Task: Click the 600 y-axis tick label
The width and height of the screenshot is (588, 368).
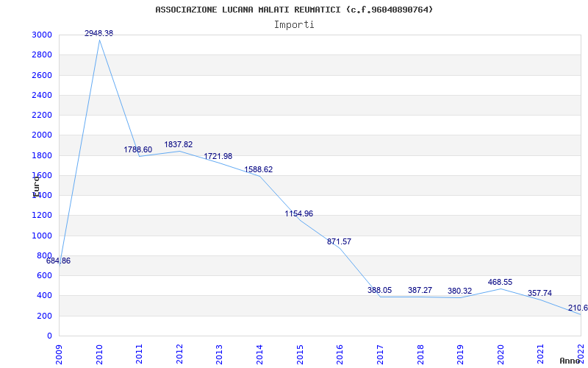Action: click(x=44, y=275)
